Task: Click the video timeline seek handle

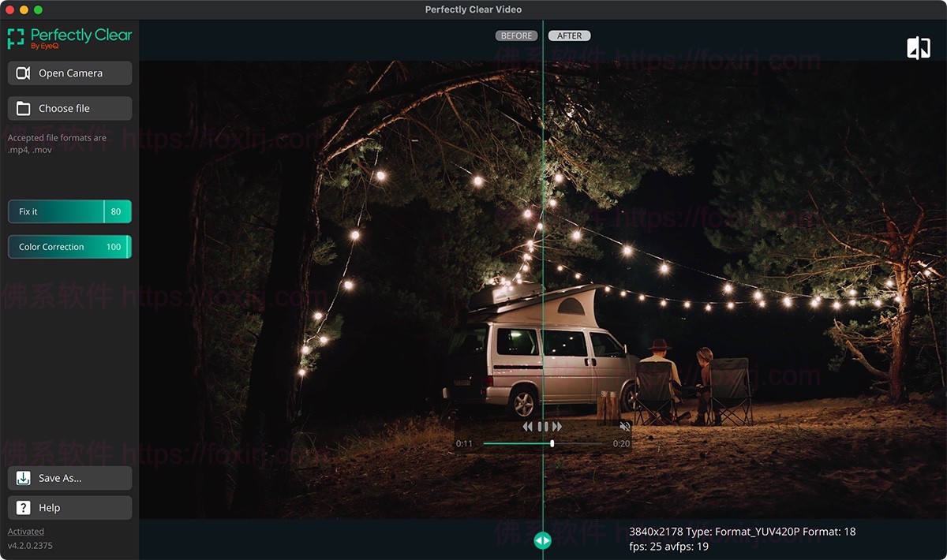Action: point(552,443)
